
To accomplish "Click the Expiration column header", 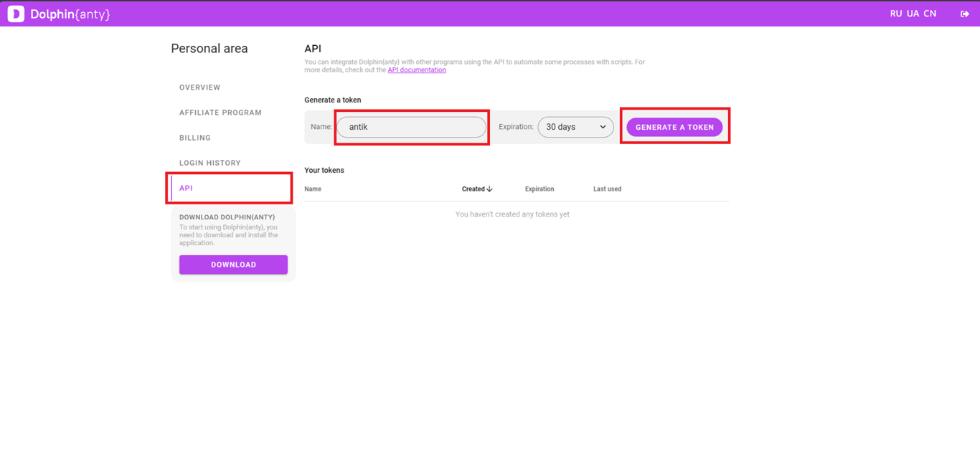I will click(x=540, y=189).
